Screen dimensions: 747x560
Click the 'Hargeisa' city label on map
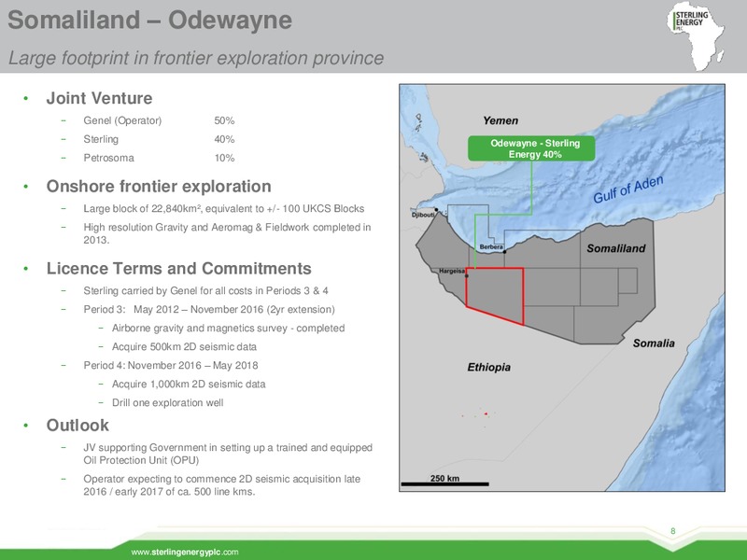tap(452, 271)
